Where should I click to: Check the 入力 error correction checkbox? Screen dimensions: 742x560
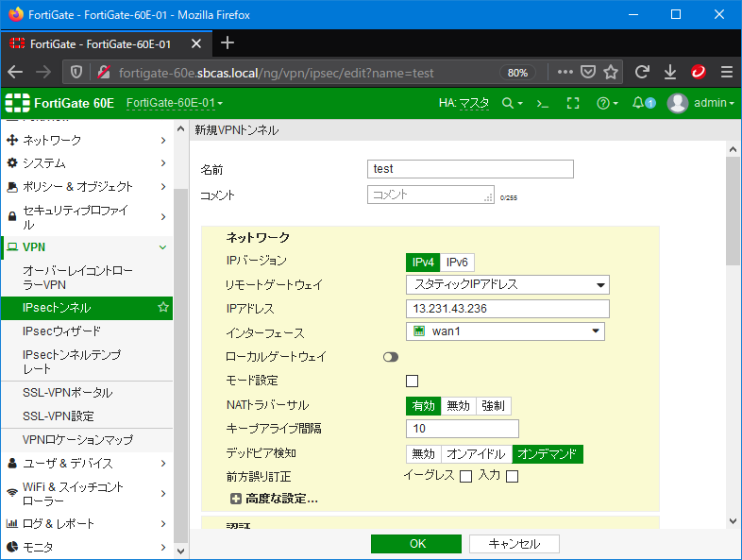point(512,476)
